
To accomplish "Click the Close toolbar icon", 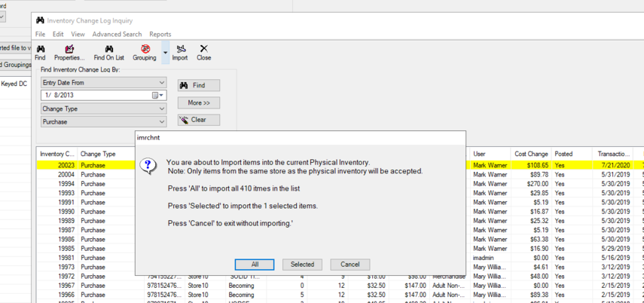I will (x=203, y=53).
